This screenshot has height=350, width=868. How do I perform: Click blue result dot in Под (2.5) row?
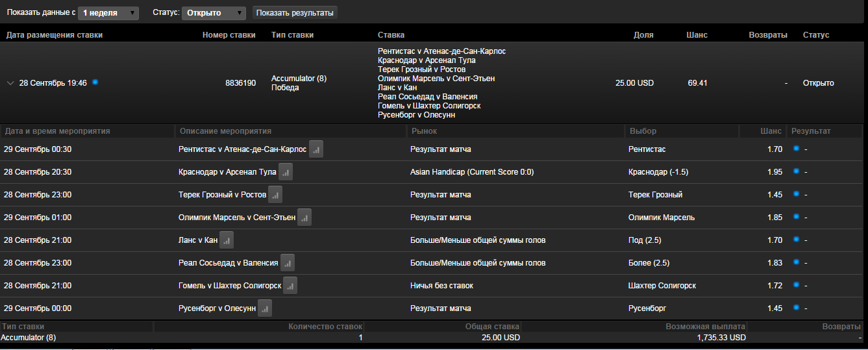tap(796, 240)
